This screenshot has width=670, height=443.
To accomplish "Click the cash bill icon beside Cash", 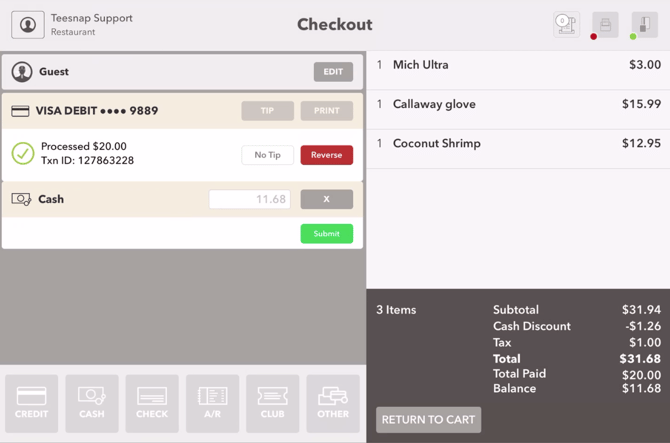I will pos(21,199).
